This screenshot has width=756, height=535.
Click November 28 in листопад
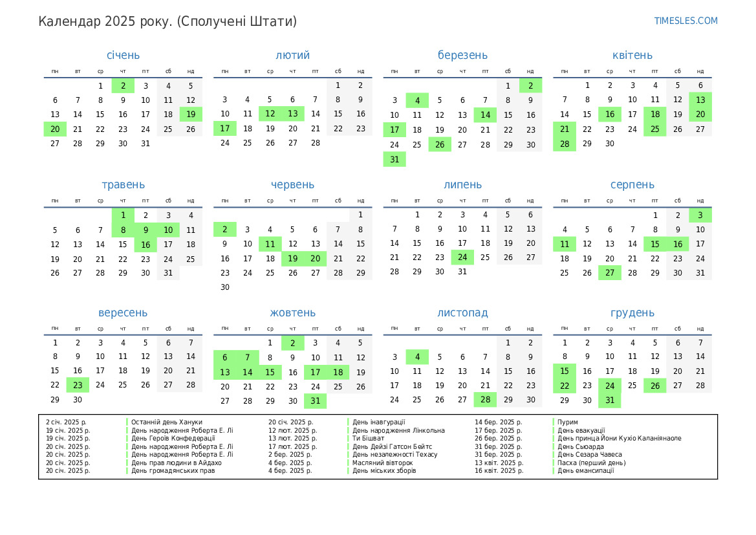click(485, 401)
